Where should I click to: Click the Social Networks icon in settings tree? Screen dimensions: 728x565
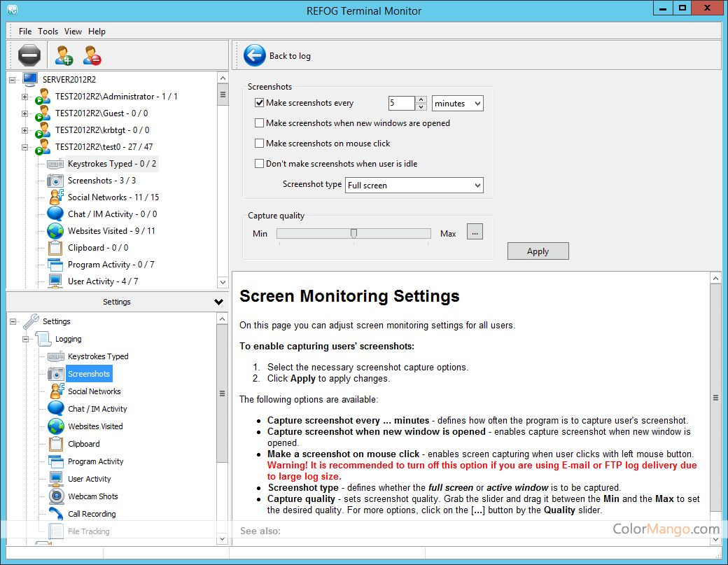[56, 391]
